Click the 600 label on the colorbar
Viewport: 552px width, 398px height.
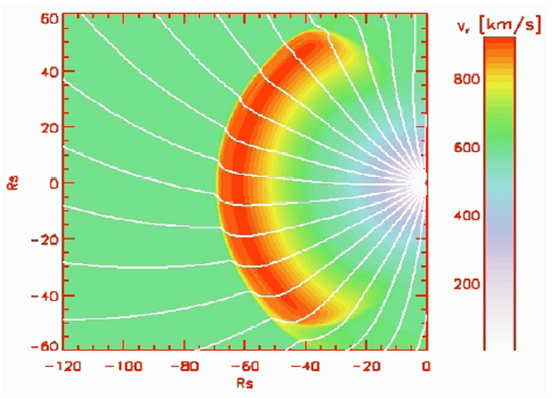point(466,147)
